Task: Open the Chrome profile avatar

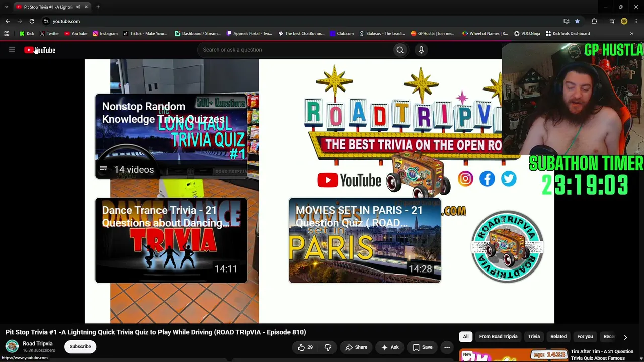Action: tap(624, 21)
